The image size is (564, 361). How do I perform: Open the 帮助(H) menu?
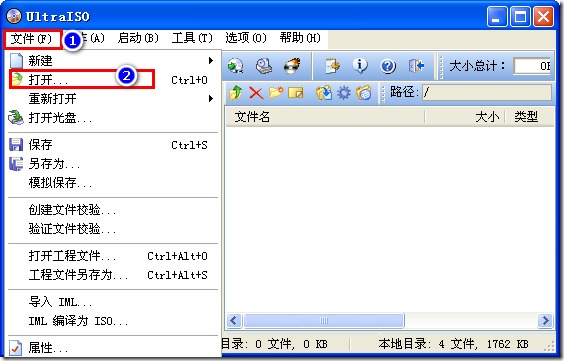point(300,38)
